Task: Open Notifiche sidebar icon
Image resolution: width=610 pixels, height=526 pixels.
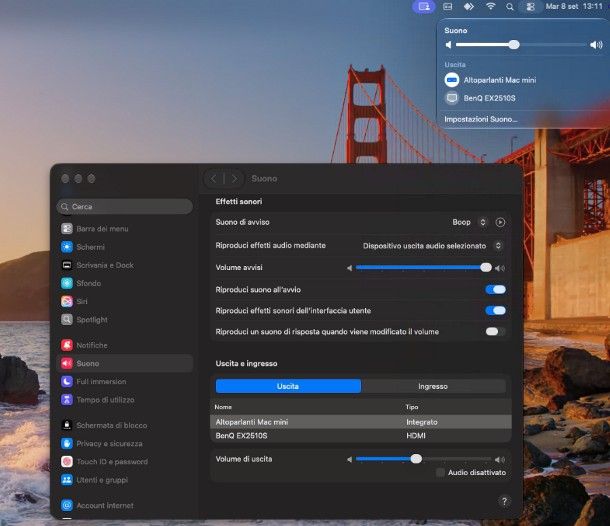Action: (x=67, y=345)
